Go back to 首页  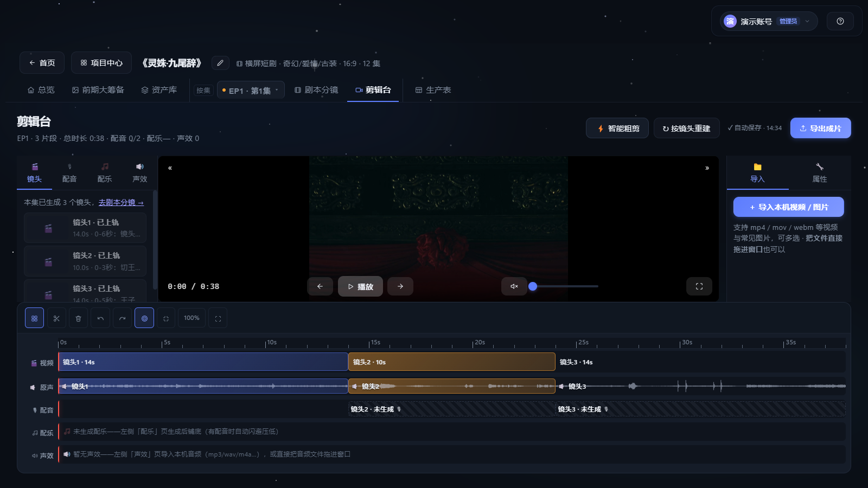[x=42, y=63]
